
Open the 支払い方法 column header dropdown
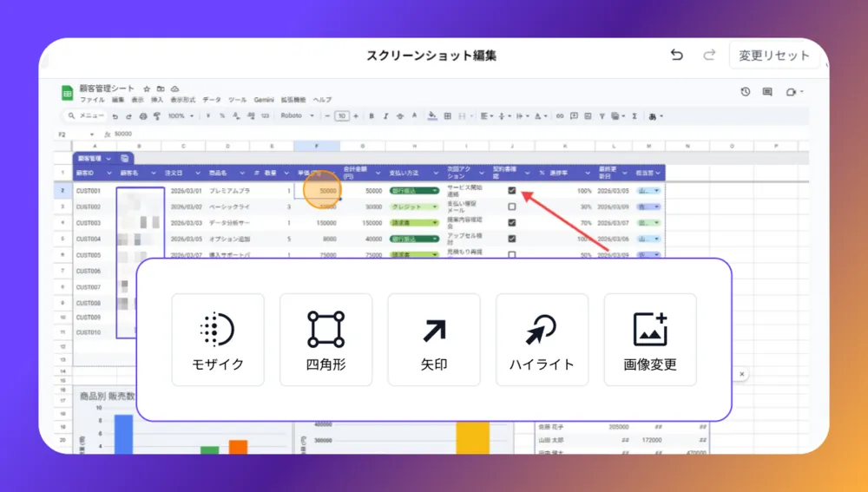click(436, 174)
